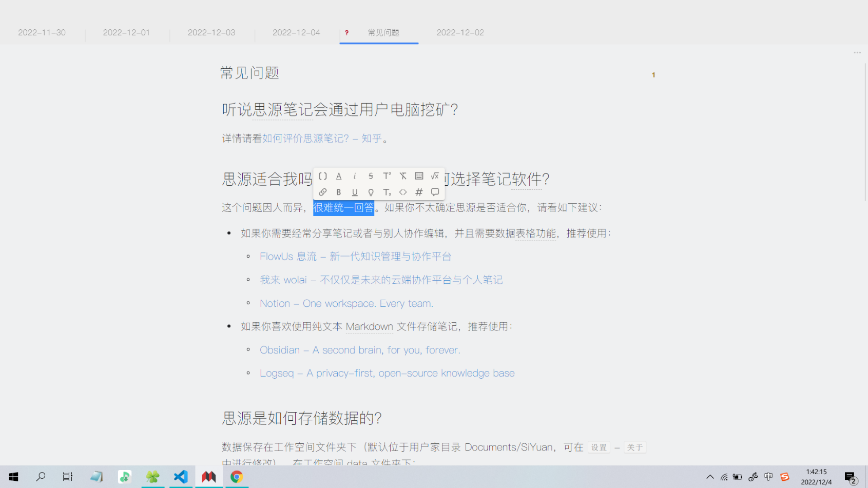The image size is (868, 488).
Task: Switch to the 2022-12-02 tab
Action: coord(460,32)
